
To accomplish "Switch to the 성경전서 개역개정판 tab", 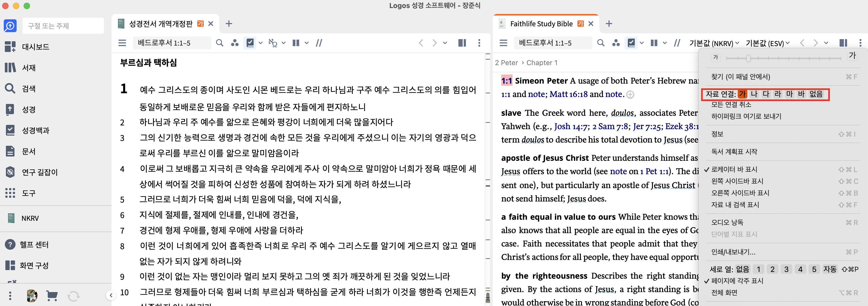I will [x=161, y=24].
